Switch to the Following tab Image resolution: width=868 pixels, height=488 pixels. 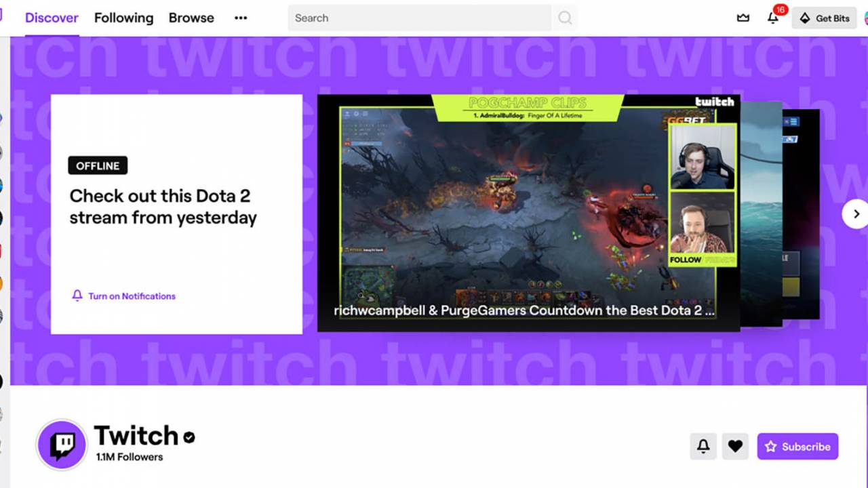coord(123,18)
